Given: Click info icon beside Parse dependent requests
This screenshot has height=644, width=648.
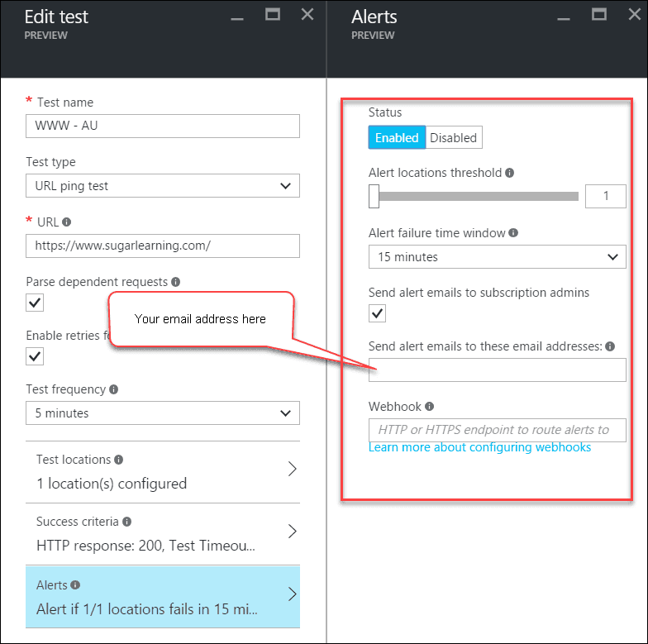Looking at the screenshot, I should coord(174,282).
